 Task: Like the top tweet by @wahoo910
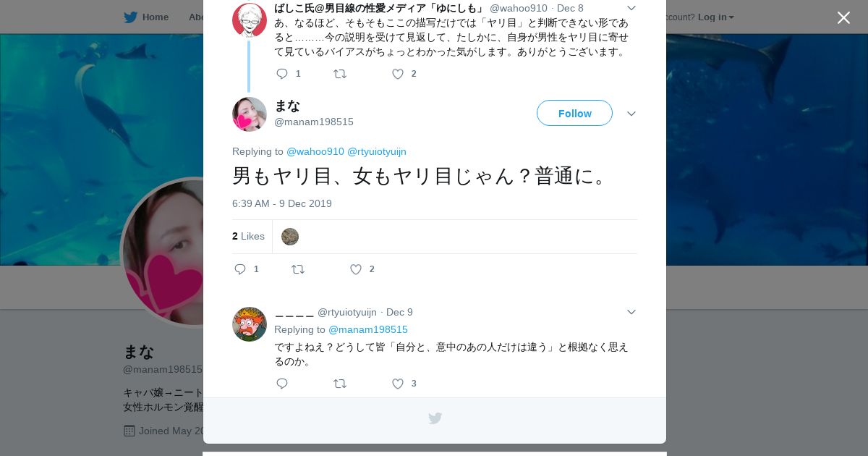tap(398, 74)
